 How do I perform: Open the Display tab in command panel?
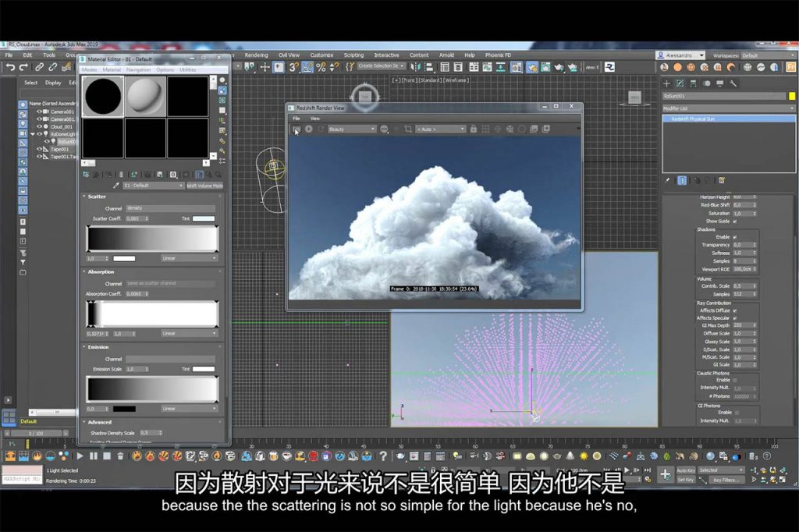pos(719,83)
